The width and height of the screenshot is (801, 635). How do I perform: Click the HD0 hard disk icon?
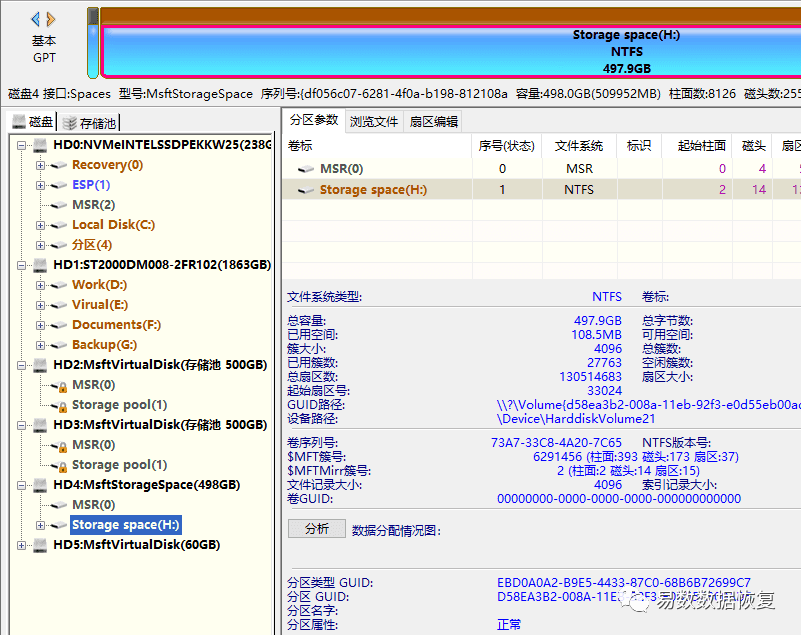click(40, 145)
